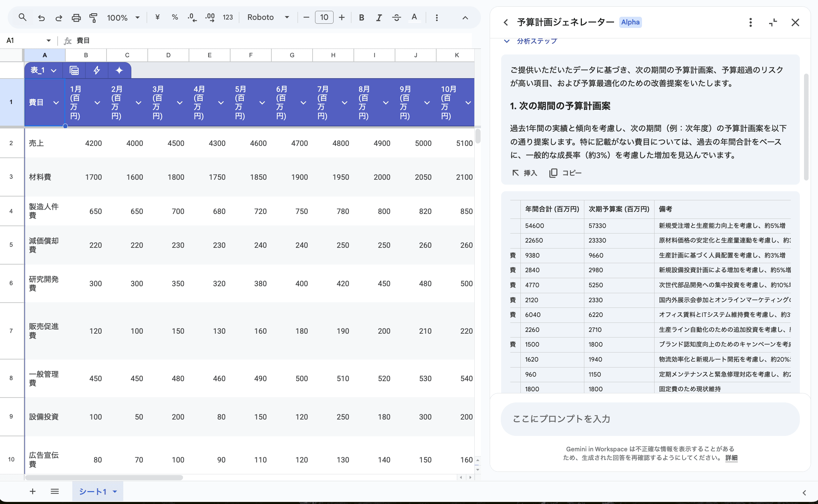
Task: Click the table lightning bolt icon
Action: [97, 71]
